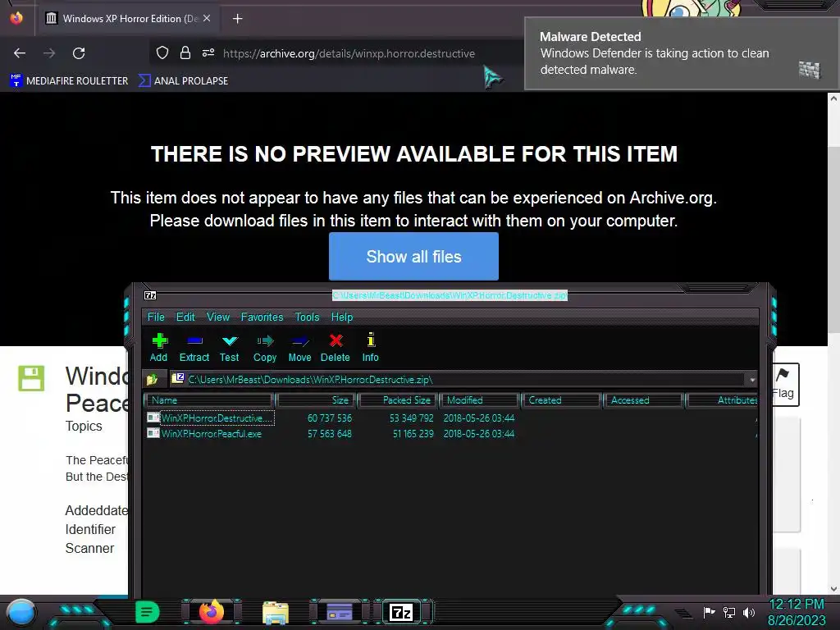This screenshot has width=840, height=630.
Task: Choose the Move toolbar icon
Action: pos(299,347)
